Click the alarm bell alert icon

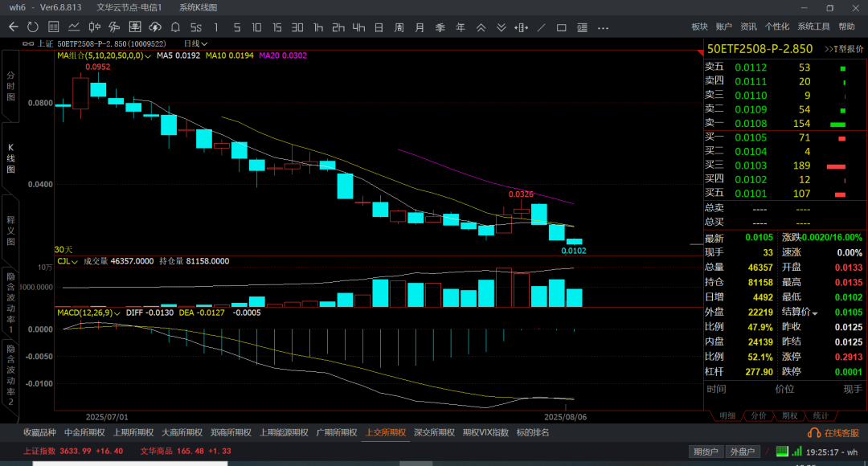pos(175,27)
